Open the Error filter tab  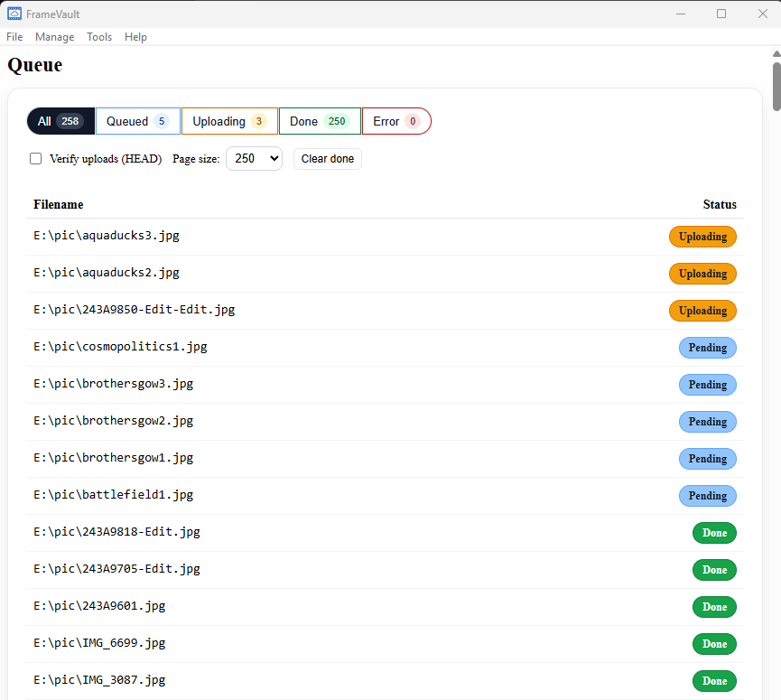coord(396,121)
